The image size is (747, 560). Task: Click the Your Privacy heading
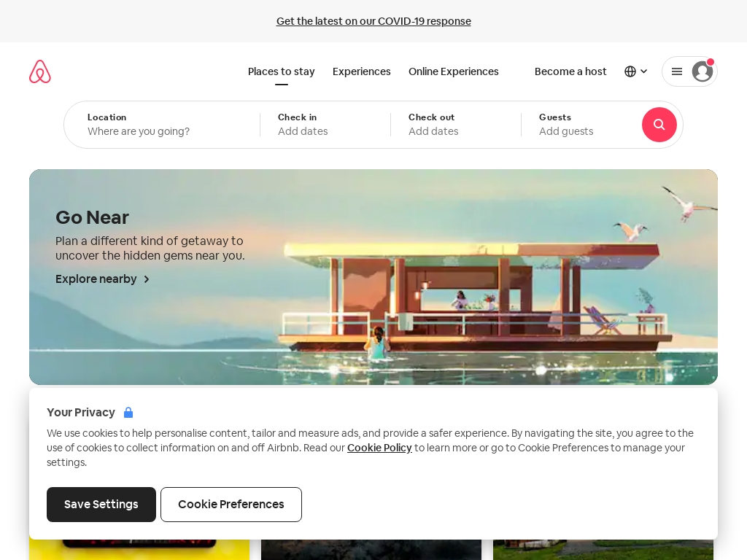point(81,413)
